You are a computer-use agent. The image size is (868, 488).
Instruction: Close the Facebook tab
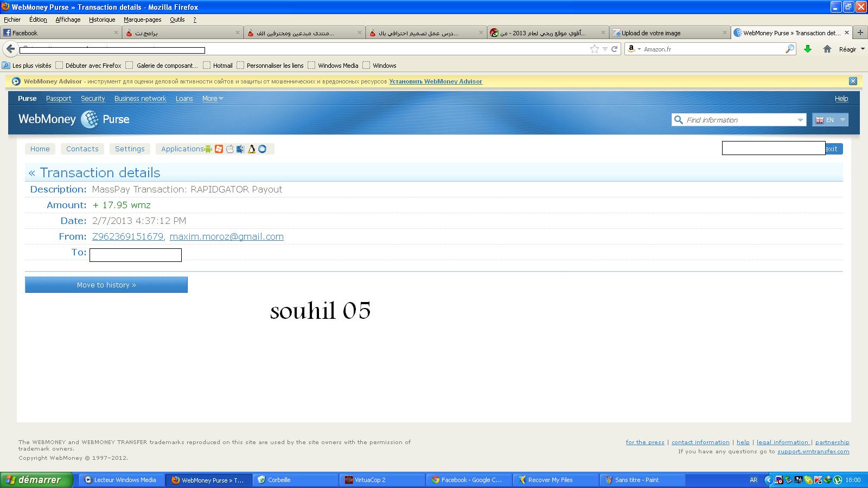click(116, 33)
